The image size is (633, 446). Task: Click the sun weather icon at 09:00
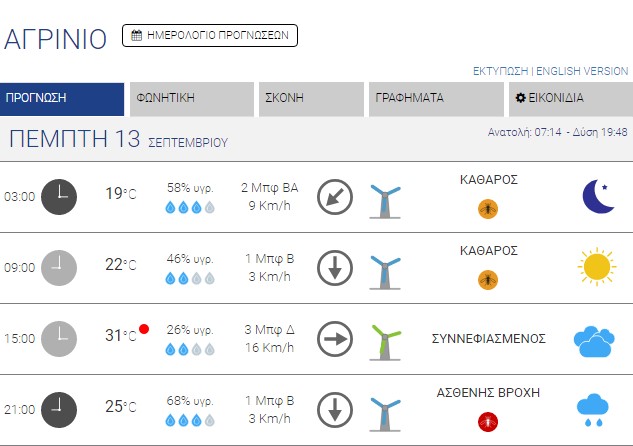[596, 266]
